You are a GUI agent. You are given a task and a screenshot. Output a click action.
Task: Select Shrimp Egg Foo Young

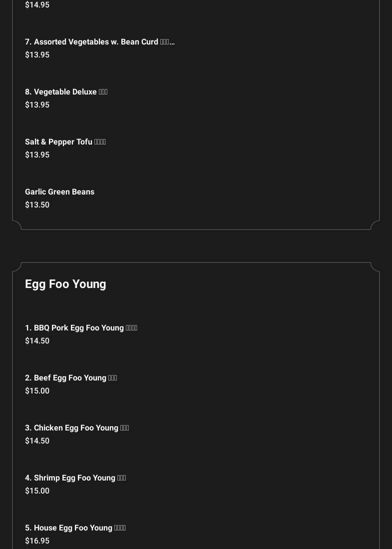pyautogui.click(x=75, y=478)
